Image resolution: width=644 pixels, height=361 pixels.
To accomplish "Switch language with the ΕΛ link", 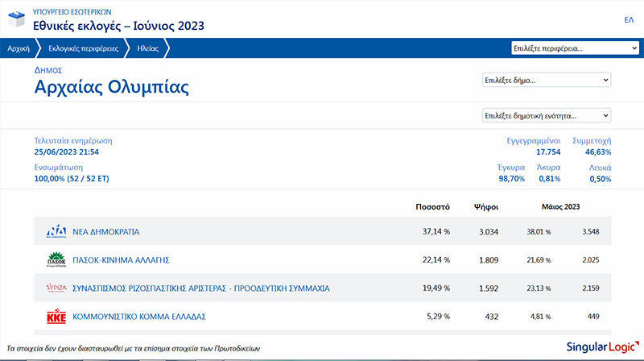I will click(628, 19).
